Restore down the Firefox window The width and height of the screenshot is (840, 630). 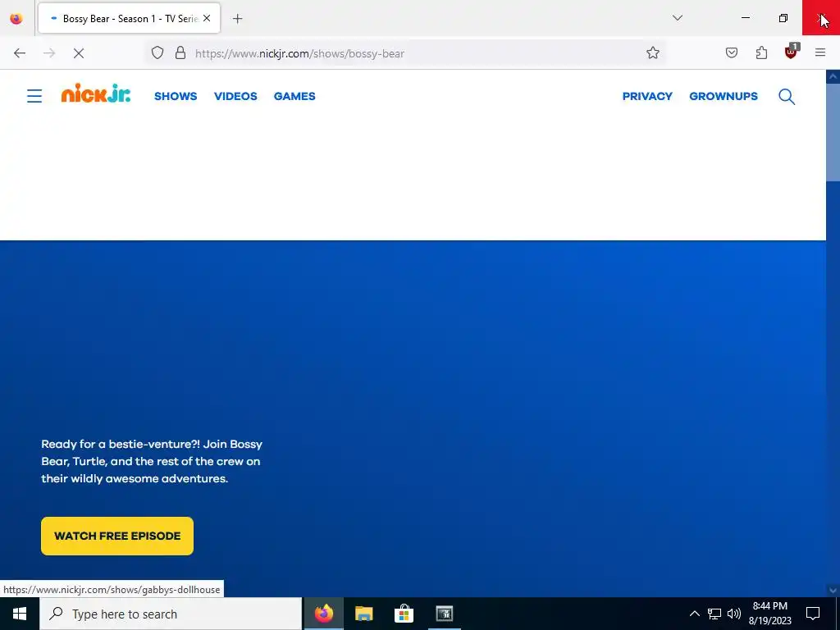(783, 18)
